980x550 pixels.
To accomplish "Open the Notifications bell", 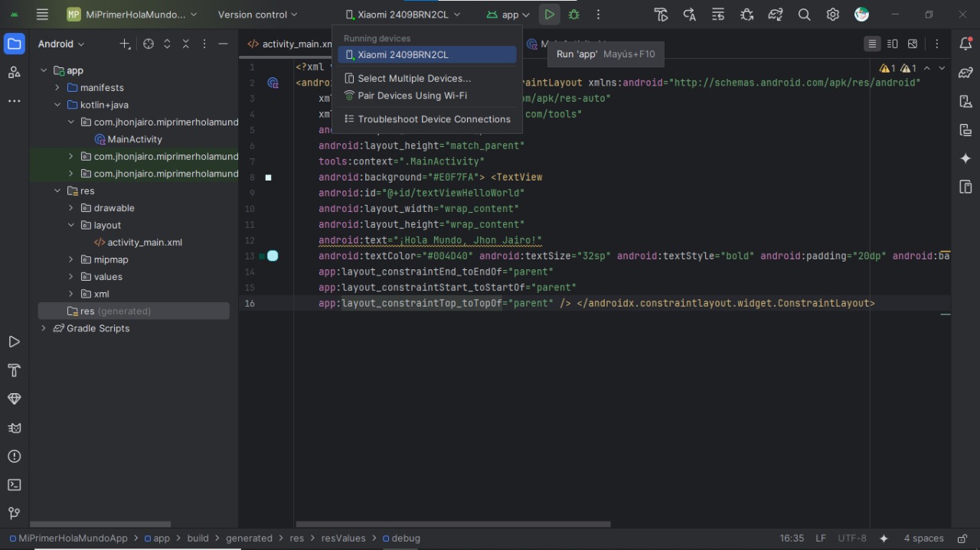I will [x=965, y=44].
